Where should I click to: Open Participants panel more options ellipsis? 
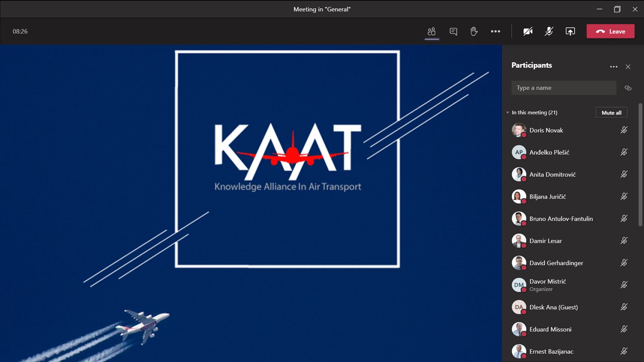[x=613, y=66]
